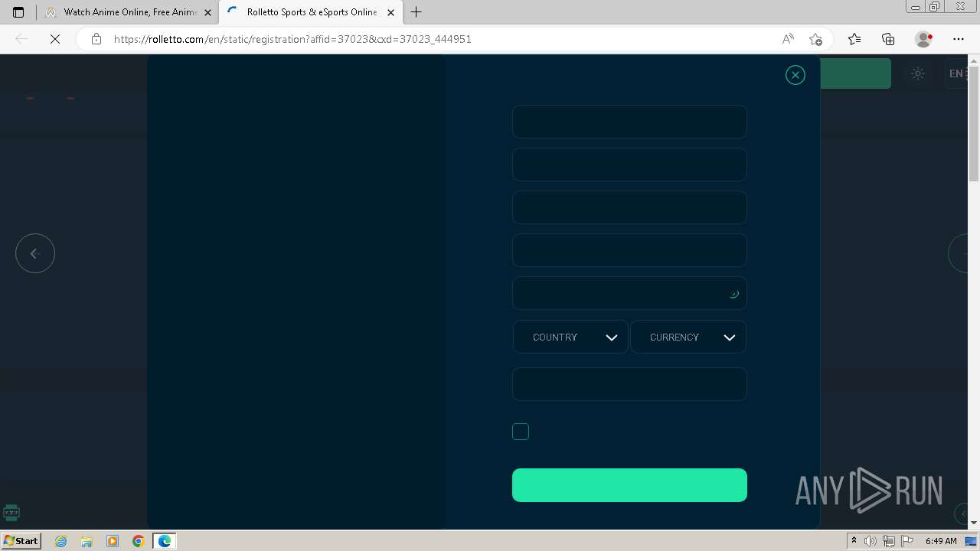Viewport: 980px width, 551px height.
Task: Open the CURRENCY dropdown
Action: [688, 337]
